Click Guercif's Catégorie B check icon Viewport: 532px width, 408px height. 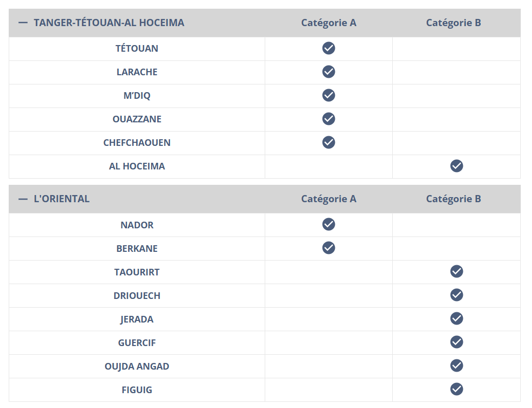pyautogui.click(x=457, y=342)
